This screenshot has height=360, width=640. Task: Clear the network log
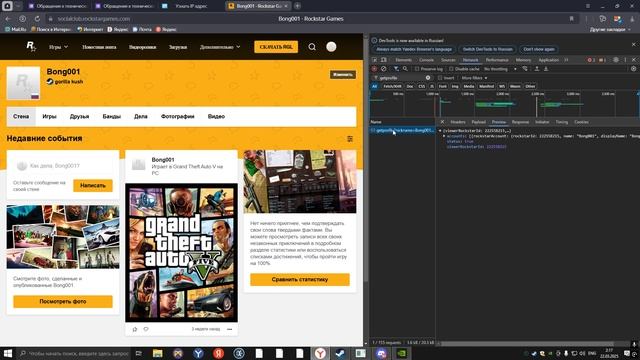(383, 69)
